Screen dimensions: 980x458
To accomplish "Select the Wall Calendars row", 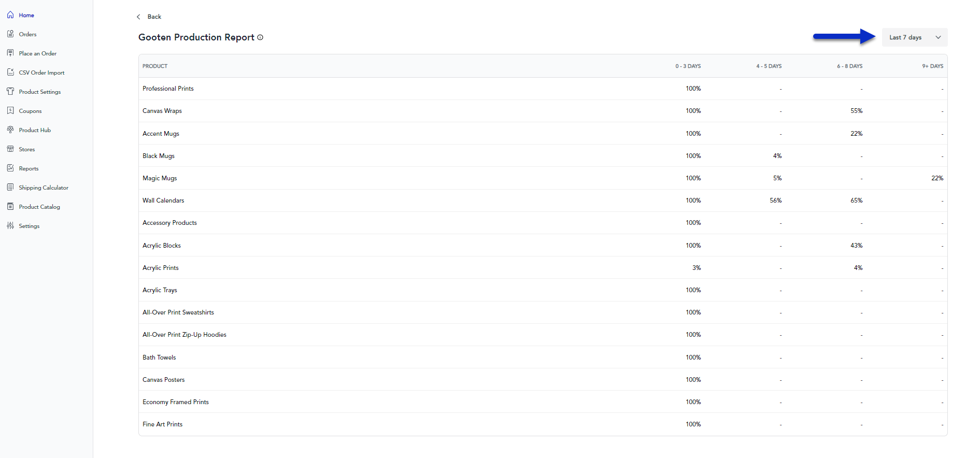I will pos(163,201).
